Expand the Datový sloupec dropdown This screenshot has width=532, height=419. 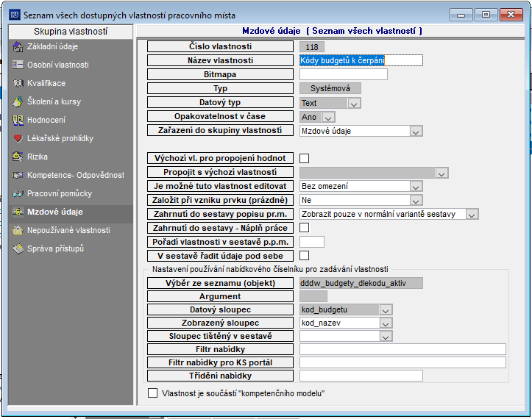386,310
